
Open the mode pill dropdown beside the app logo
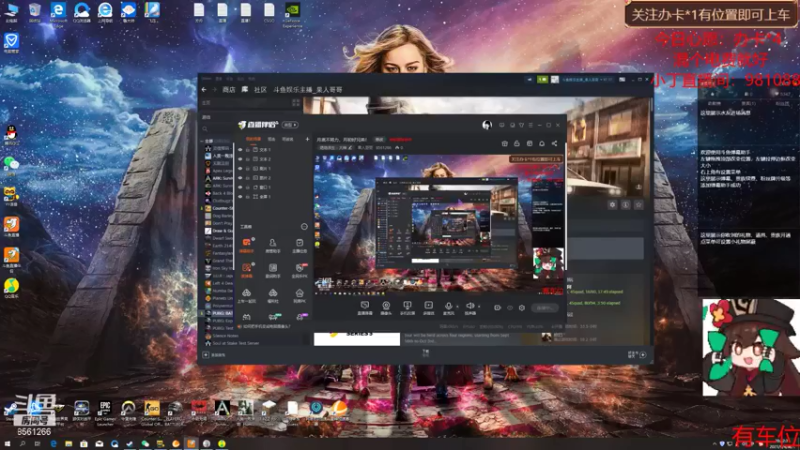pyautogui.click(x=290, y=125)
